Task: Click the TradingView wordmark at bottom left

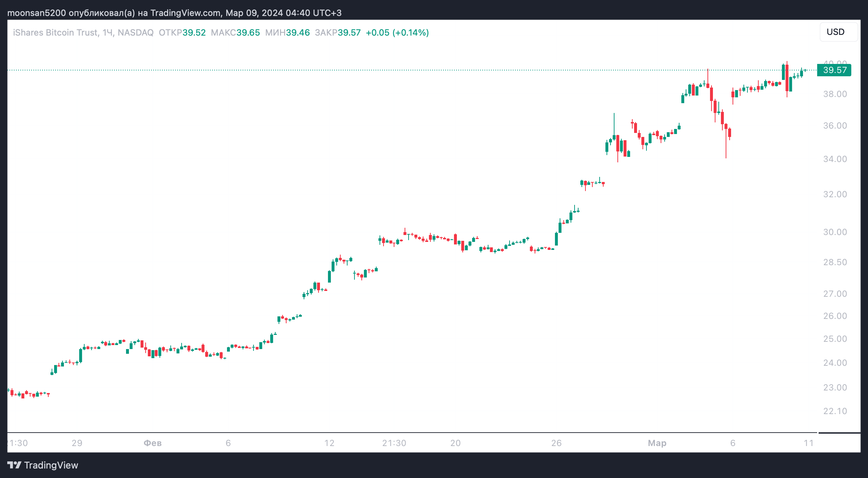Action: (x=51, y=465)
